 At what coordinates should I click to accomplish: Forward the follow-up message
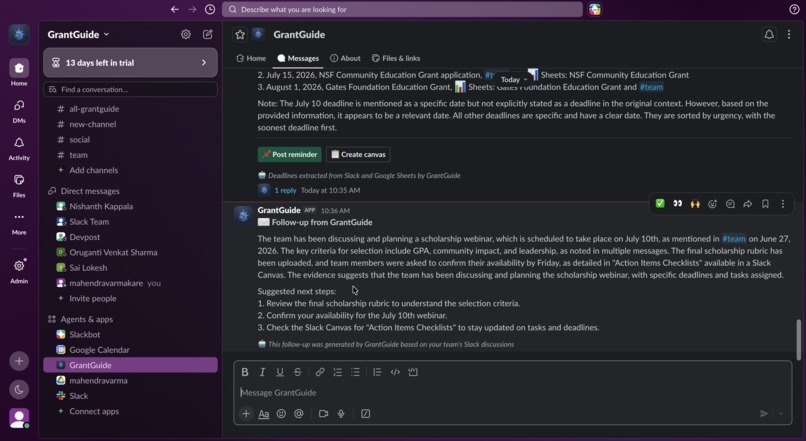coord(748,204)
